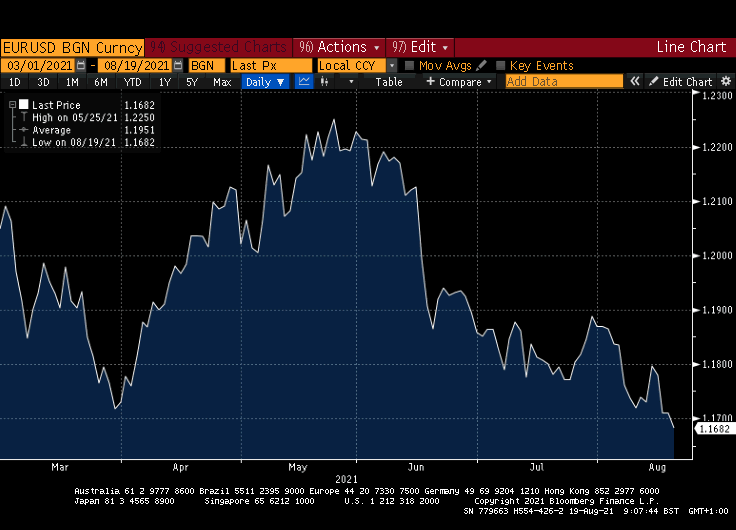Open the Edit menu
The image size is (736, 530).
(420, 47)
